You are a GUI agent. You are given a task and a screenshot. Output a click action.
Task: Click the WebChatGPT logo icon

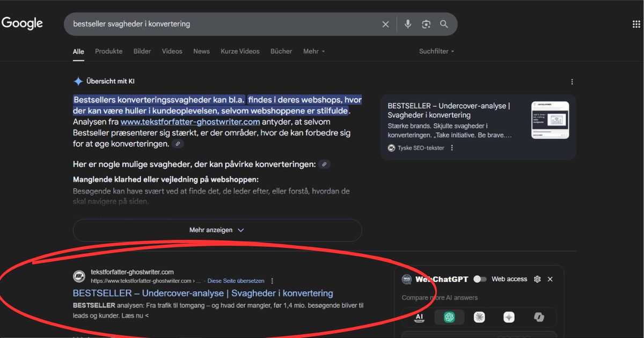click(407, 279)
